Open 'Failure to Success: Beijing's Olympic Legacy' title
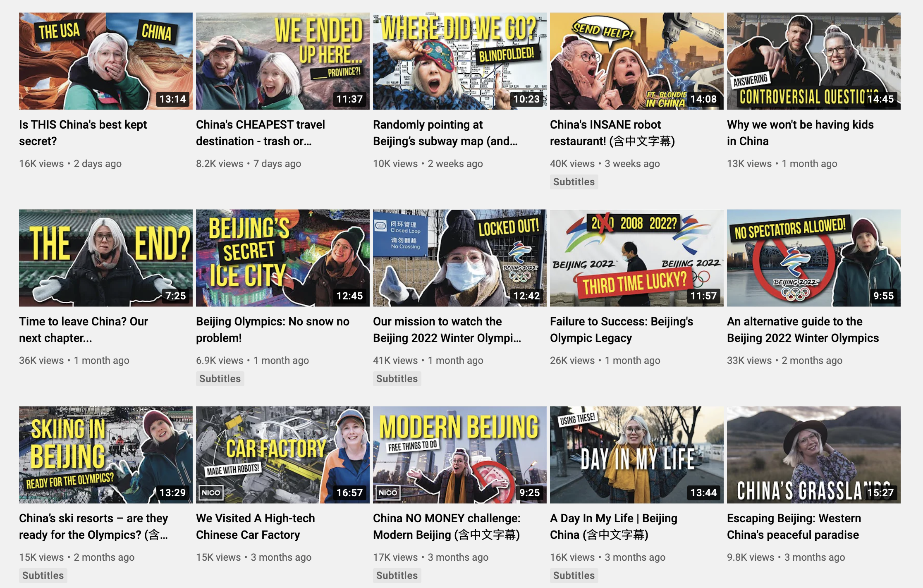This screenshot has width=923, height=588. pyautogui.click(x=621, y=330)
